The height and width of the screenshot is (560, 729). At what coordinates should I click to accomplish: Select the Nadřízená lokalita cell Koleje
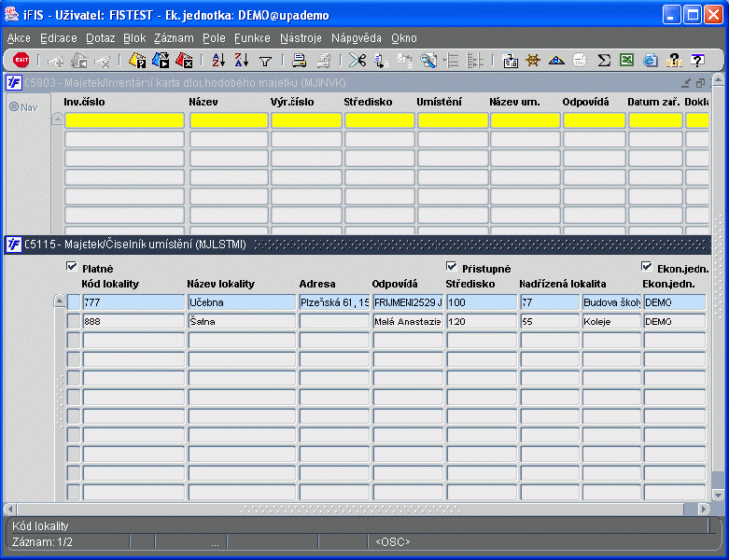611,321
